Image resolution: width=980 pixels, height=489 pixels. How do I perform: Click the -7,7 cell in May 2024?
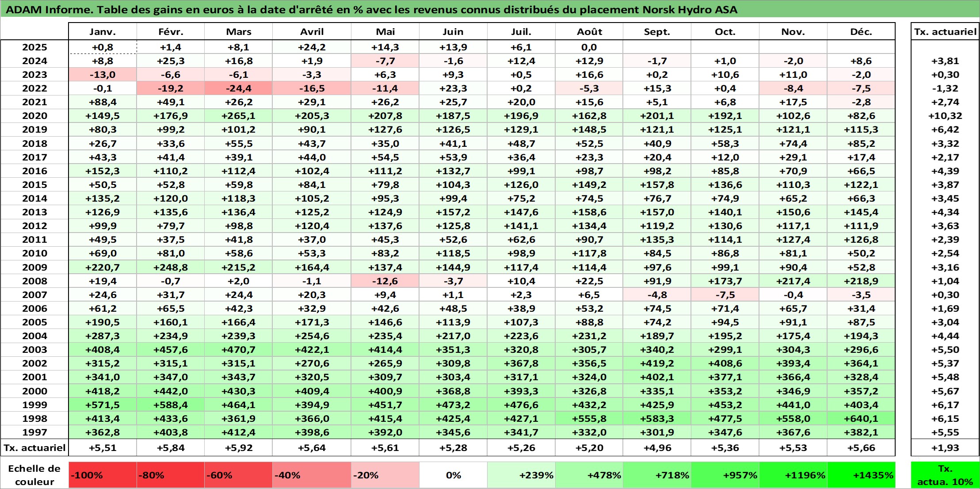pos(385,61)
